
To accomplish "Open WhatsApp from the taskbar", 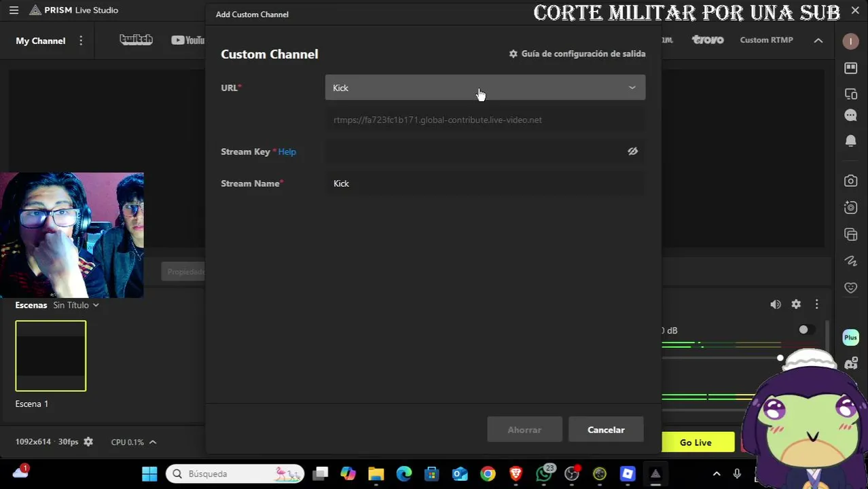I will pos(544,473).
